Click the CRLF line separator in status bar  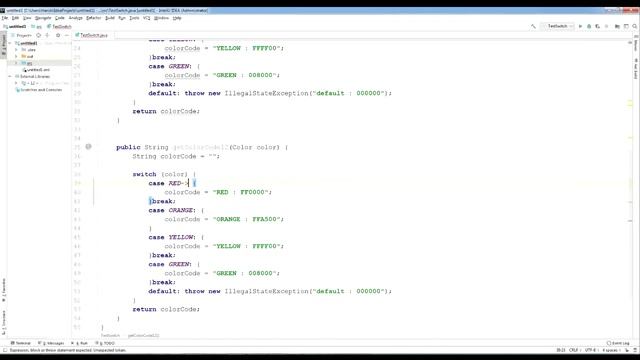tap(574, 350)
